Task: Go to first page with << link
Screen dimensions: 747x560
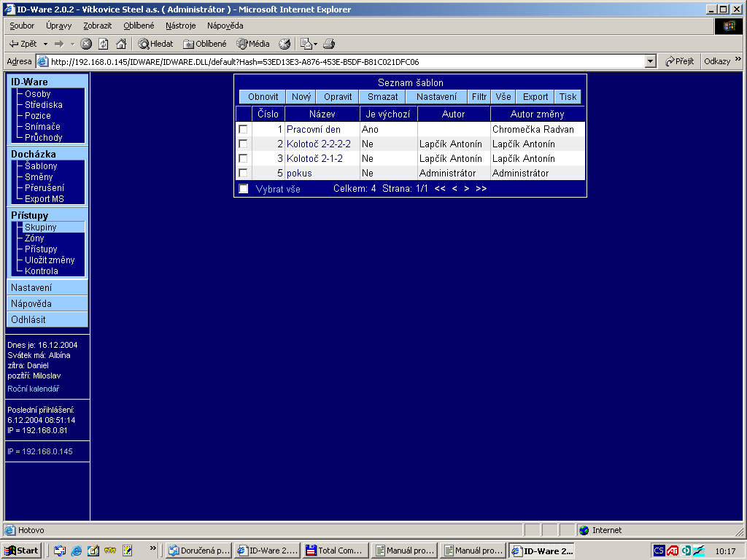Action: [x=440, y=189]
